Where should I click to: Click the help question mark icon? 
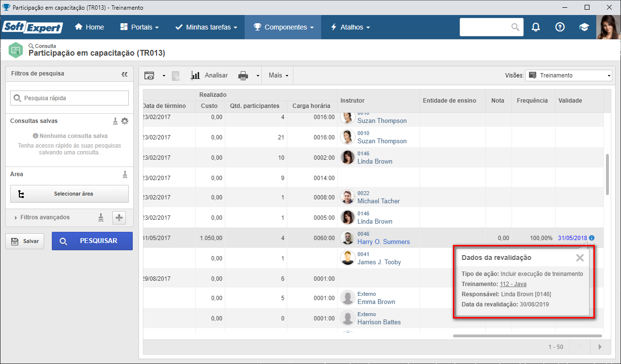(x=560, y=27)
